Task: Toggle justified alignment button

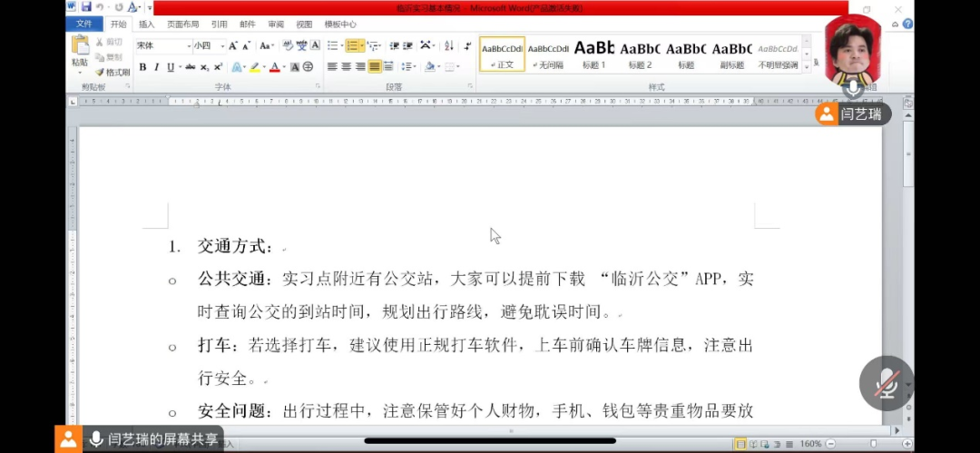Action: point(375,66)
